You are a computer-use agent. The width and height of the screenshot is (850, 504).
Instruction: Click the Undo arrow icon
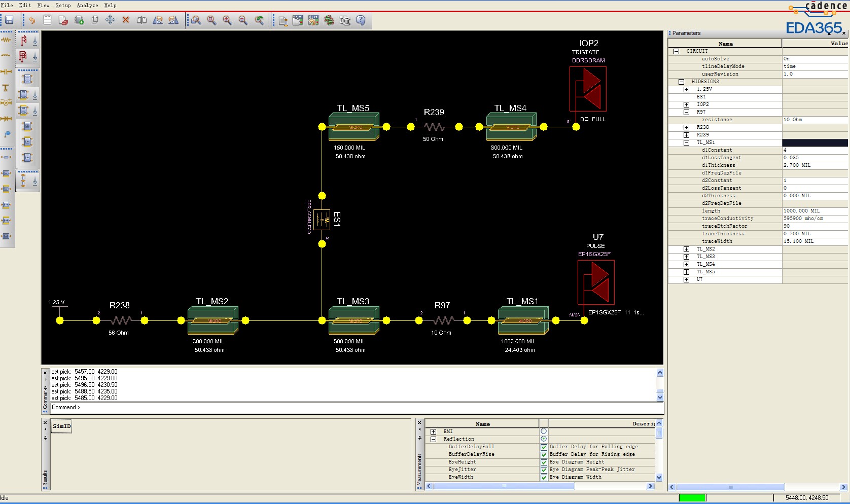32,20
